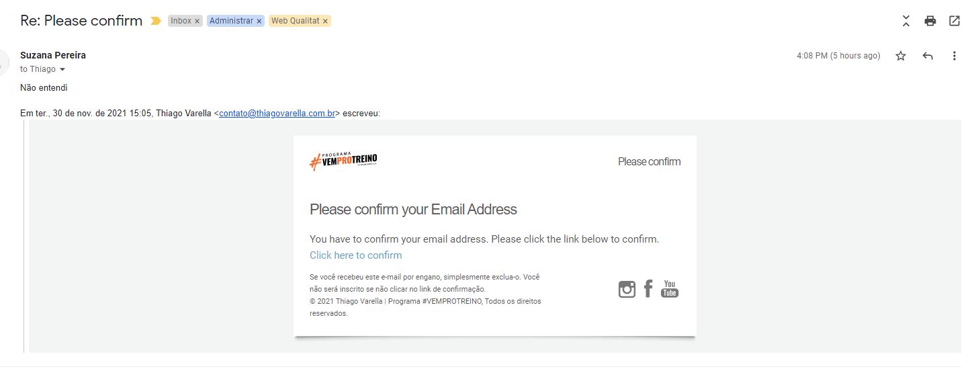980x377 pixels.
Task: Print this email conversation
Action: [x=930, y=21]
